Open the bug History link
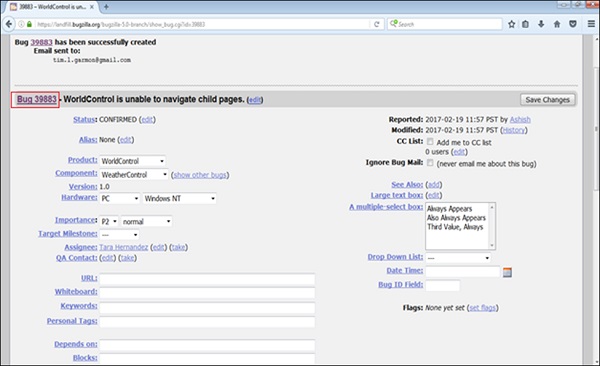This screenshot has height=366, width=600. click(x=514, y=130)
